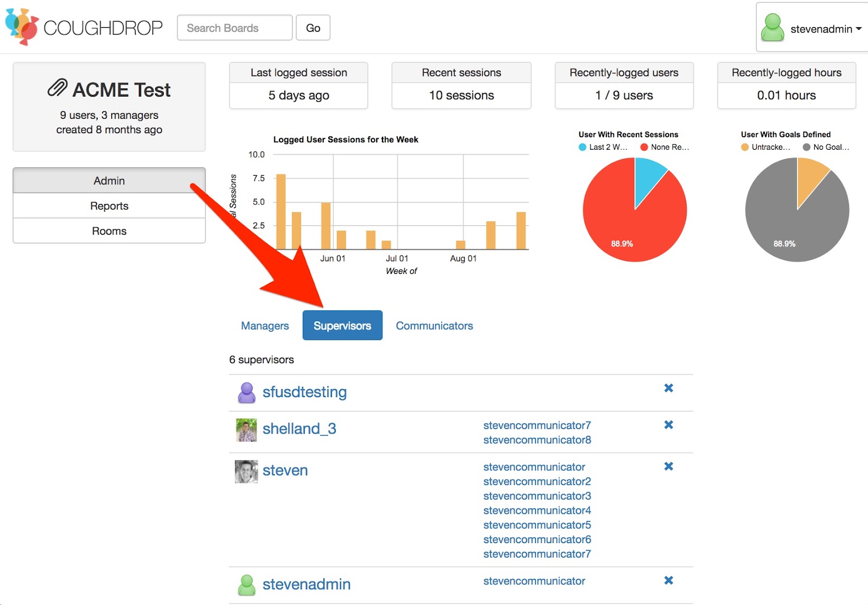Screen dimensions: 868x605
Task: Click the red None Recent legend dot
Action: coord(644,147)
